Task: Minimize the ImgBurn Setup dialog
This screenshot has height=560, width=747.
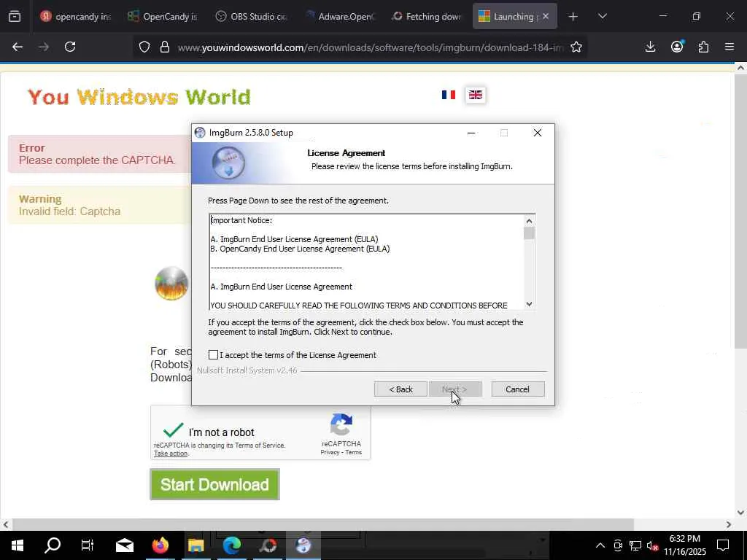Action: [x=471, y=133]
